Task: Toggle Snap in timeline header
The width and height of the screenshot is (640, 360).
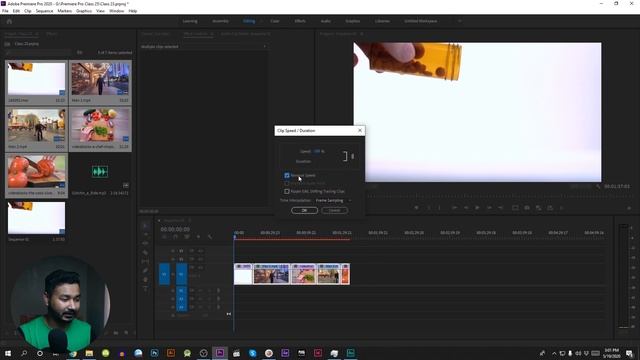Action: 175,237
